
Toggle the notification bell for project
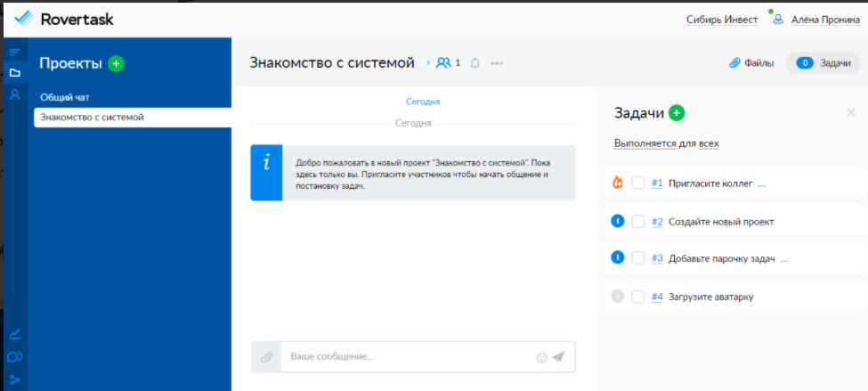(x=475, y=63)
